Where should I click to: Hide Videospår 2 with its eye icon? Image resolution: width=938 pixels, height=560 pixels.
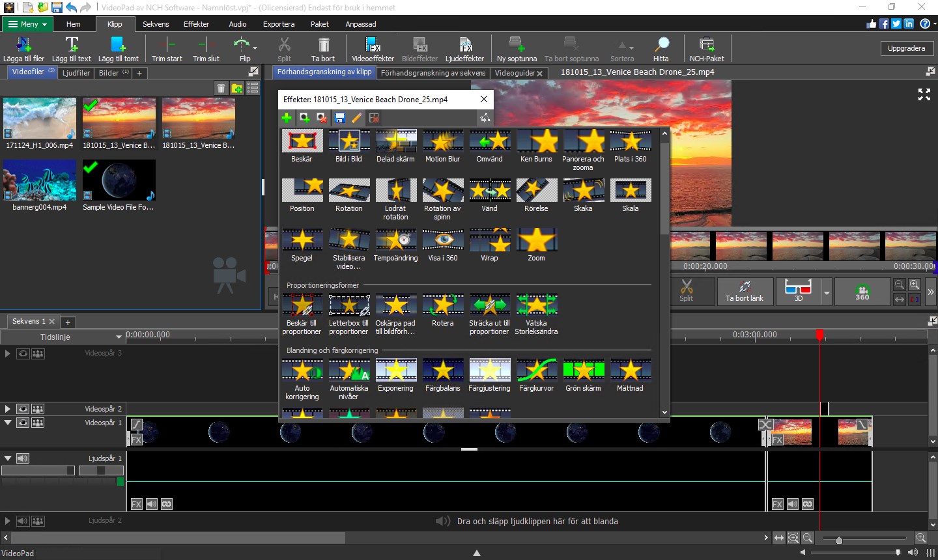[x=23, y=409]
